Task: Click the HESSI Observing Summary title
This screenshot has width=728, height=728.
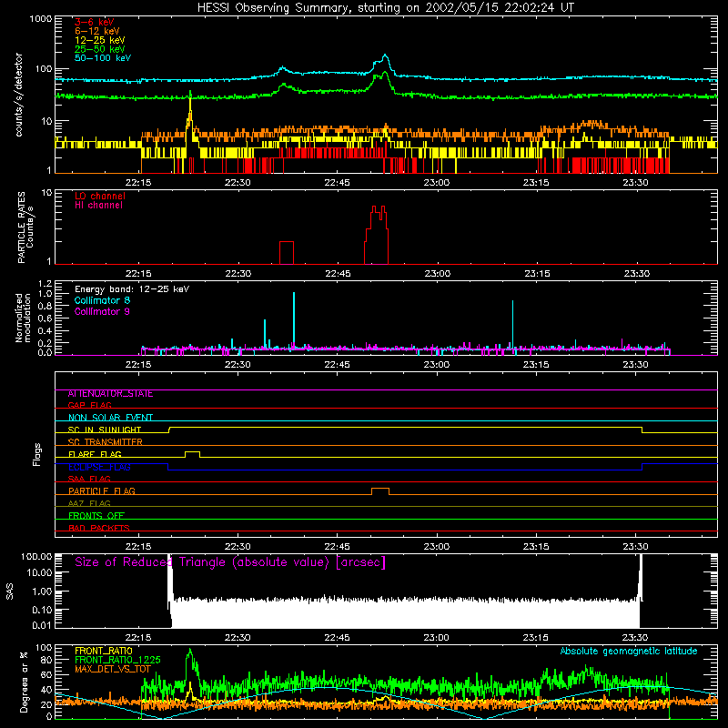Action: [x=386, y=7]
